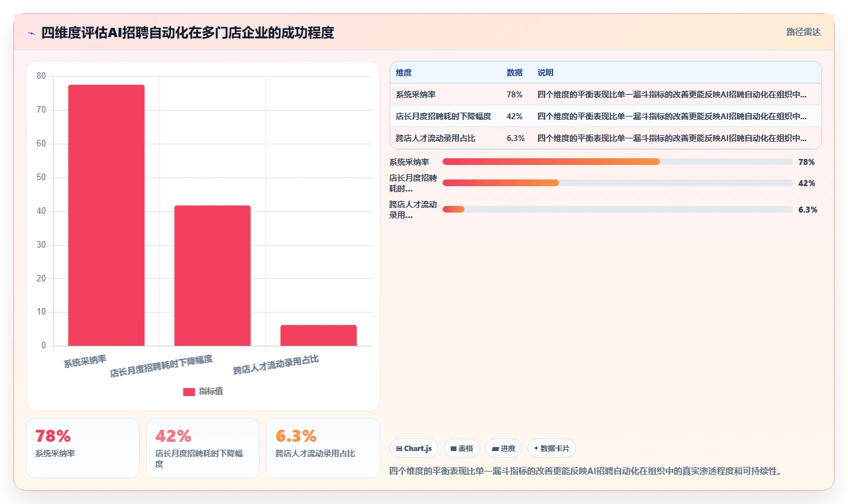The image size is (848, 504).
Task: Click the 跨店人才流动录用占比 chart bar
Action: (318, 335)
